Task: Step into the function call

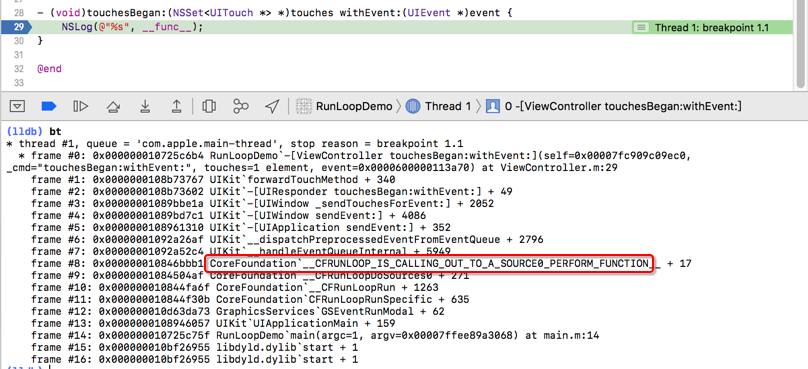Action: click(145, 107)
